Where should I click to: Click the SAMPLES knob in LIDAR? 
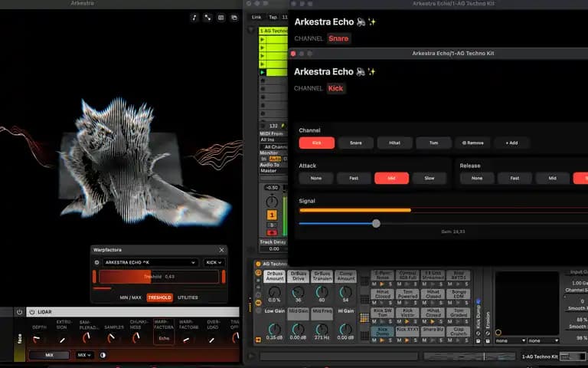tap(111, 338)
